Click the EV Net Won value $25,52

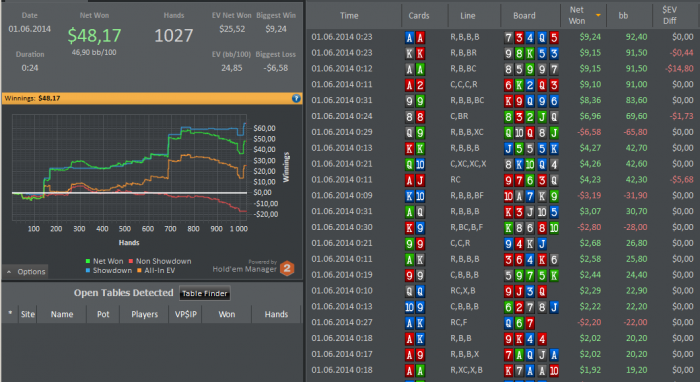click(232, 29)
